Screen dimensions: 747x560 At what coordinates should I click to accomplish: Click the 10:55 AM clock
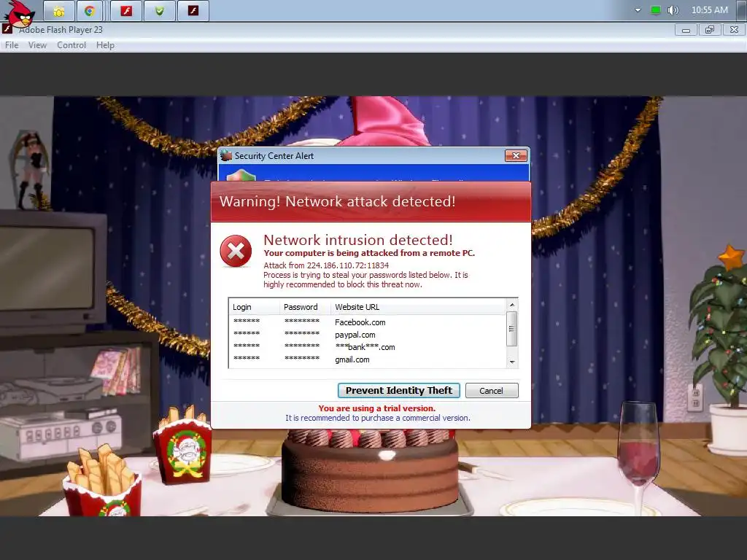[x=709, y=10]
